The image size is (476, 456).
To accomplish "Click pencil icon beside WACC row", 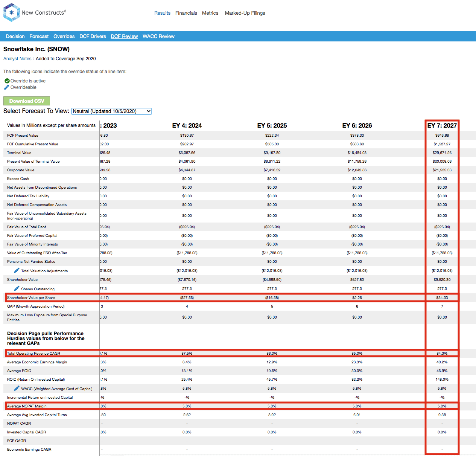I will (x=17, y=388).
